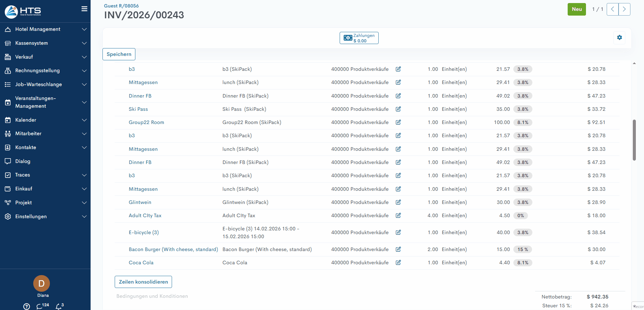
Task: Click the green Neu button
Action: [576, 9]
